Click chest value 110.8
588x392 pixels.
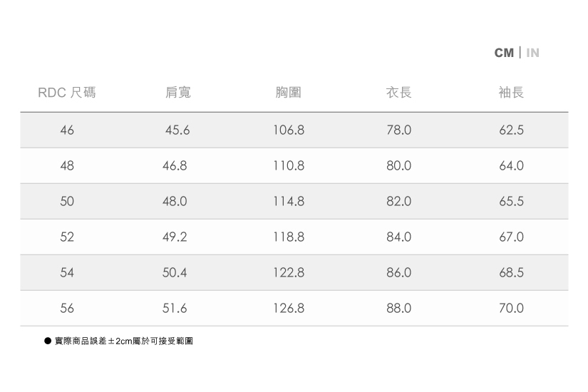coord(288,166)
